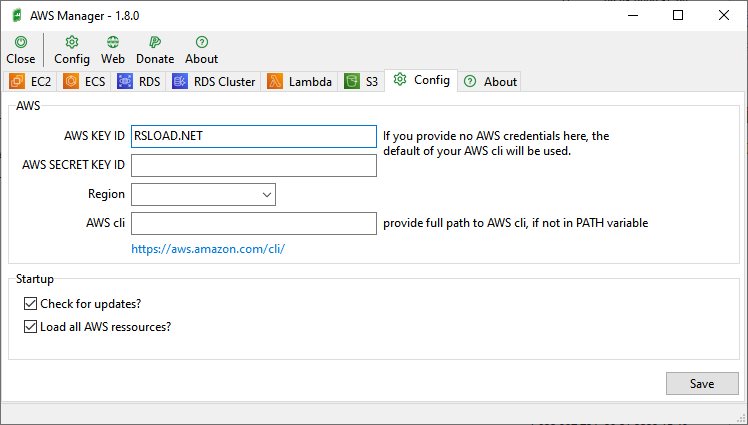Click the AWS cli path field

pos(254,223)
